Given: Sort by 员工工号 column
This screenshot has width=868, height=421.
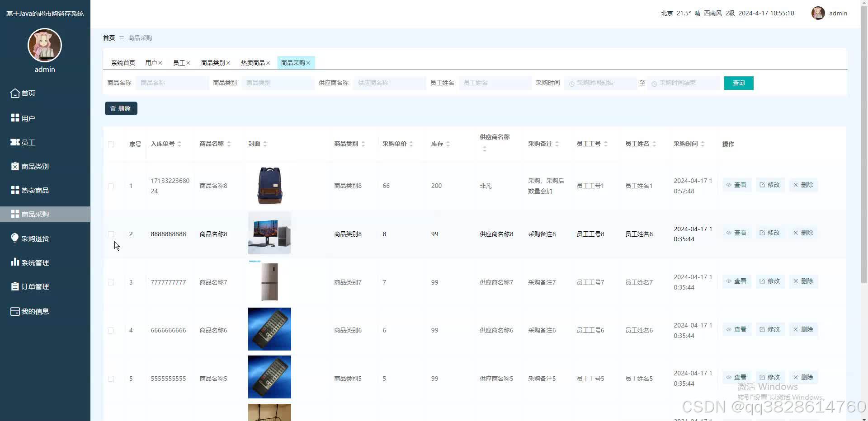Looking at the screenshot, I should [606, 144].
